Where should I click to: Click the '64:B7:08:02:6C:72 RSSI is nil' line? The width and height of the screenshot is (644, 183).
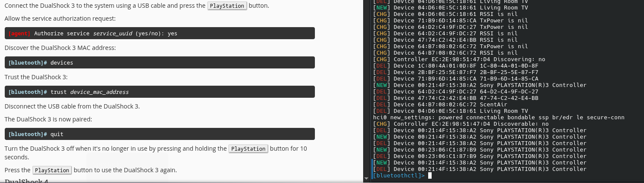[x=445, y=53]
